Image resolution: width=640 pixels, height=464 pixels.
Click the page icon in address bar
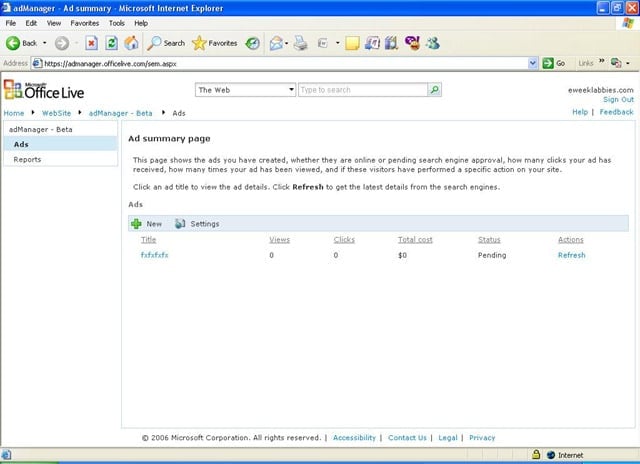37,63
